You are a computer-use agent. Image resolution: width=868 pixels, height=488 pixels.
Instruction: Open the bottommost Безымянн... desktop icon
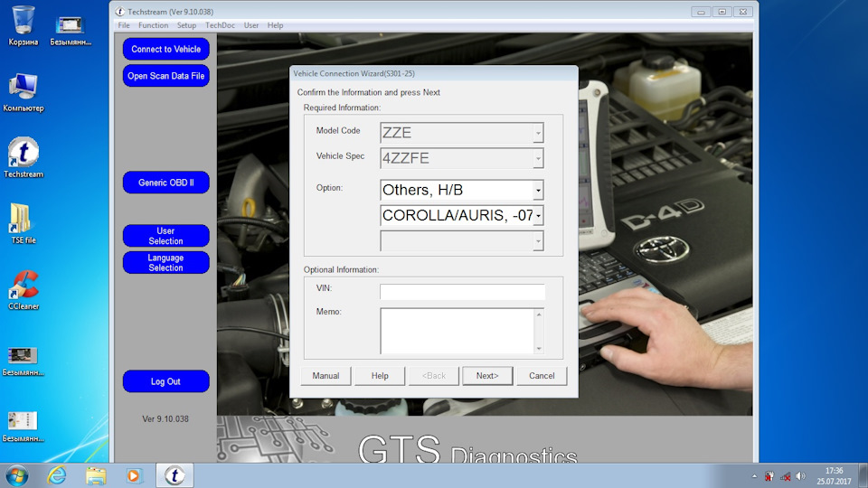[24, 427]
